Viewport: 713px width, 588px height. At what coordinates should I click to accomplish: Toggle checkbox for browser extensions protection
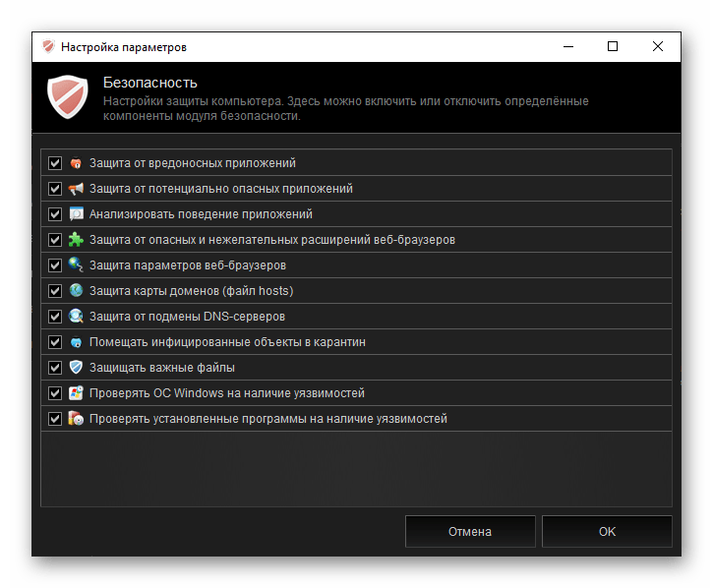55,240
